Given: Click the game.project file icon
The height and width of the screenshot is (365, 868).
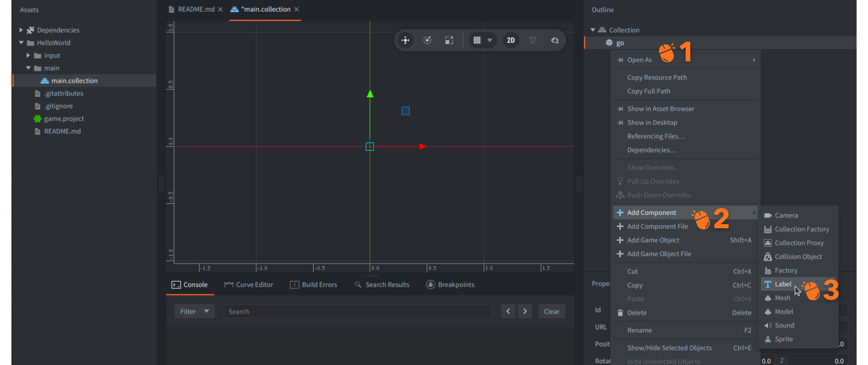Looking at the screenshot, I should coord(38,119).
